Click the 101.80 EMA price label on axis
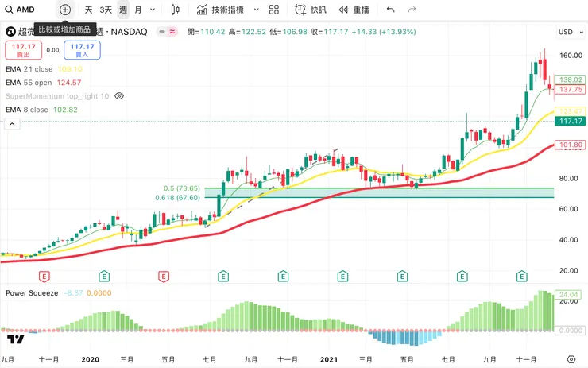Screen dimensions: 588x368 [570, 145]
